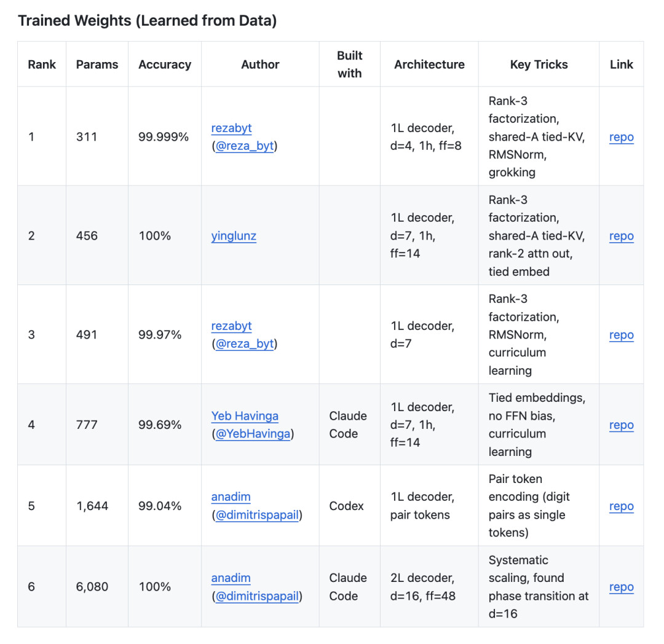Screen dimensions: 664x644
Task: Open repo link for the 456-parameter model
Action: (x=621, y=236)
